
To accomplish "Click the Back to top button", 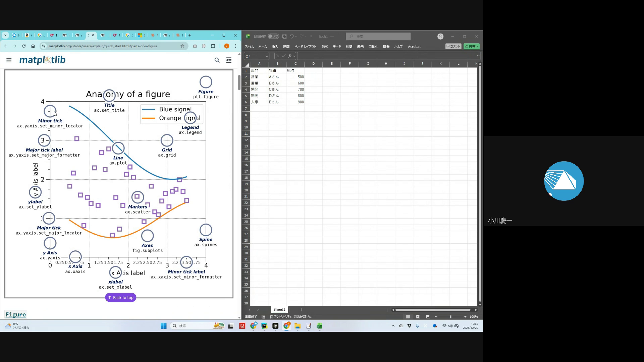I will [121, 297].
